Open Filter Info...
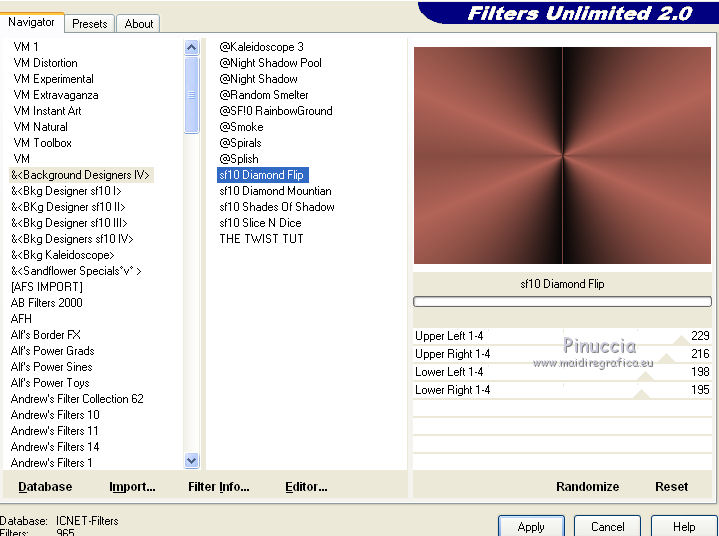Screen dimensions: 719x536 click(218, 486)
